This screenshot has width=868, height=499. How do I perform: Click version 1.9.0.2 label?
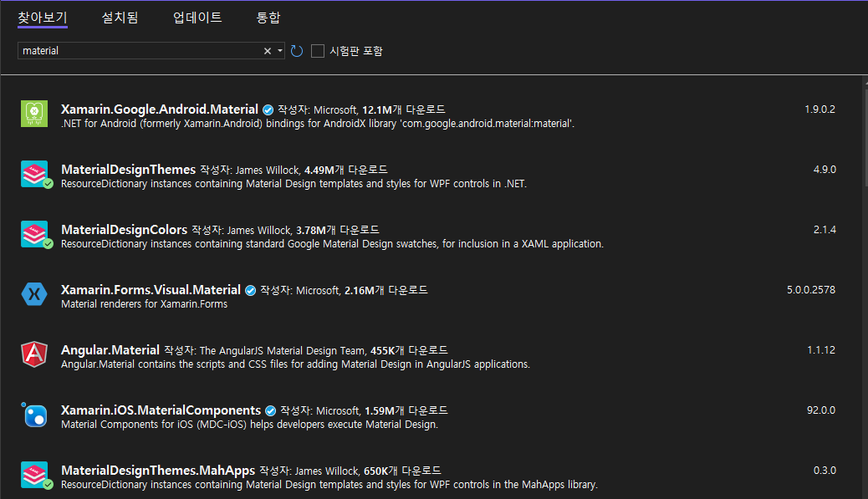pyautogui.click(x=819, y=109)
